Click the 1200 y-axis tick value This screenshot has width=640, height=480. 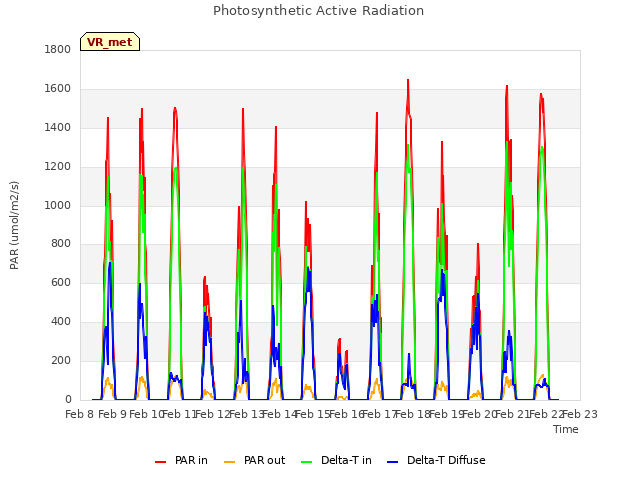(58, 167)
